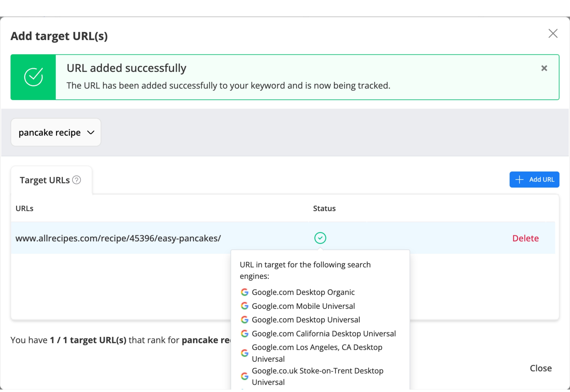This screenshot has width=570, height=392.
Task: Click the plus icon on Add URL
Action: click(x=519, y=180)
